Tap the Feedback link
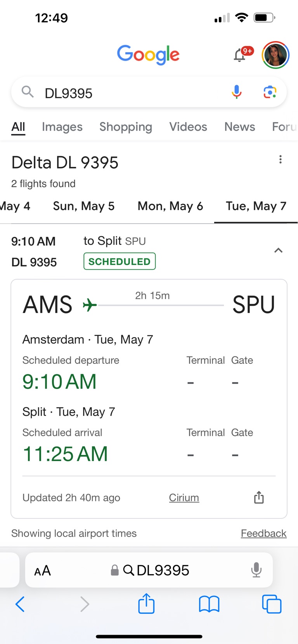The height and width of the screenshot is (644, 298). [x=263, y=533]
